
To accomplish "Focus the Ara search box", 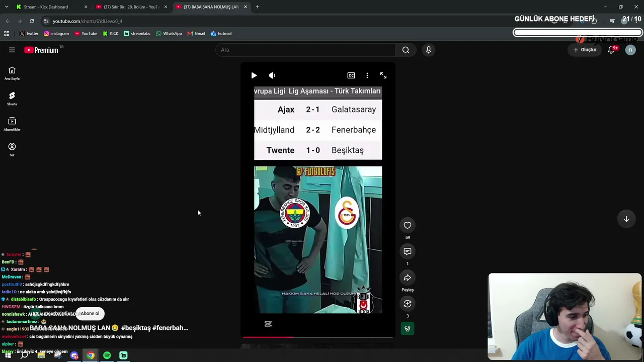I will point(305,50).
